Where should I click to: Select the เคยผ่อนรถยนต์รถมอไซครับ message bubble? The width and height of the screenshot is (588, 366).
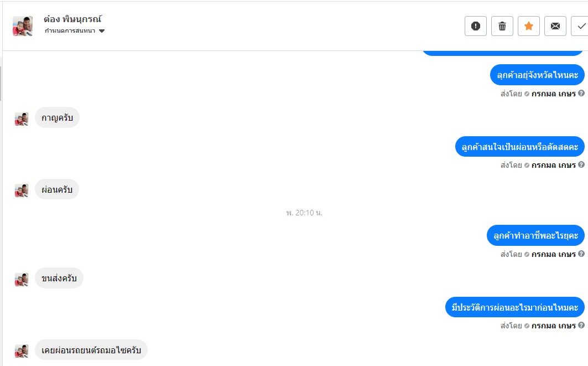(91, 350)
